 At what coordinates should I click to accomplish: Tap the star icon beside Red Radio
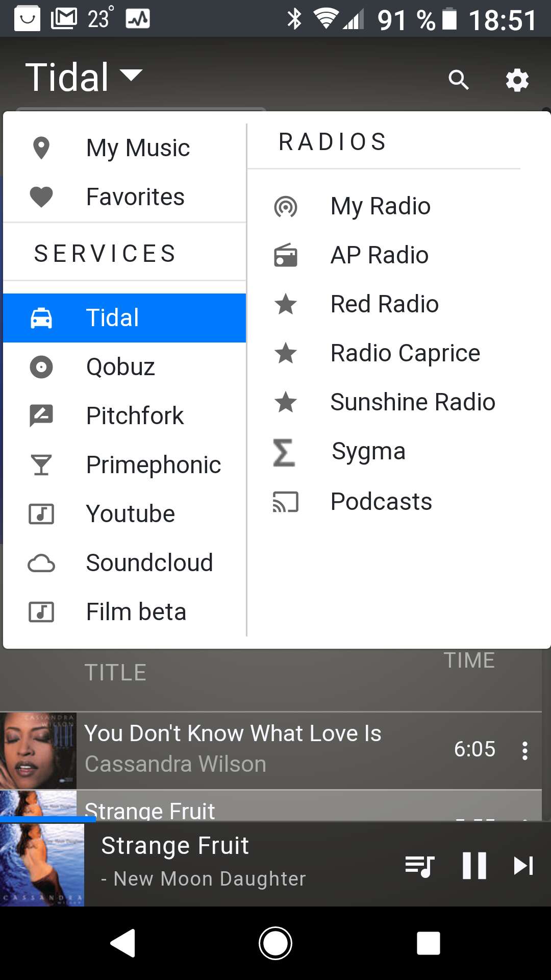286,304
